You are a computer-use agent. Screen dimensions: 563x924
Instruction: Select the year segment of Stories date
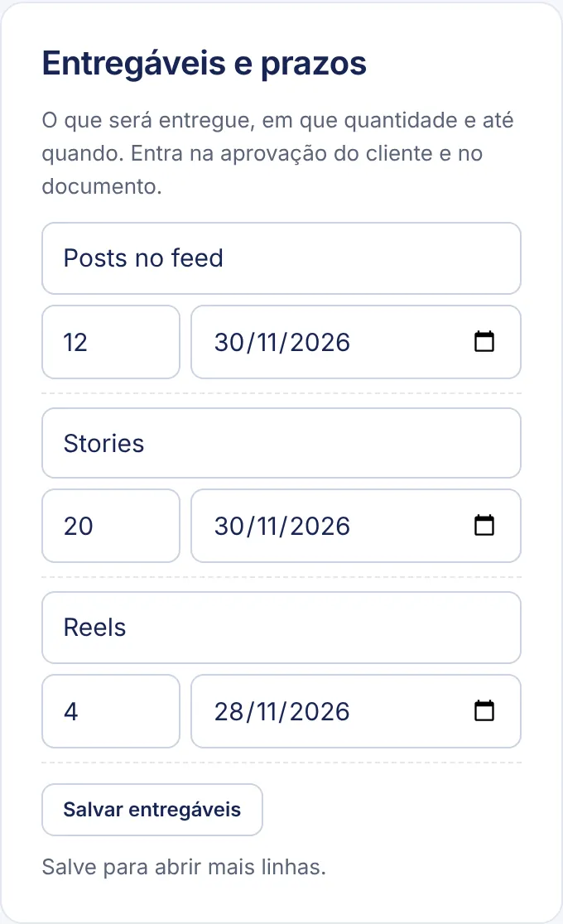point(320,527)
